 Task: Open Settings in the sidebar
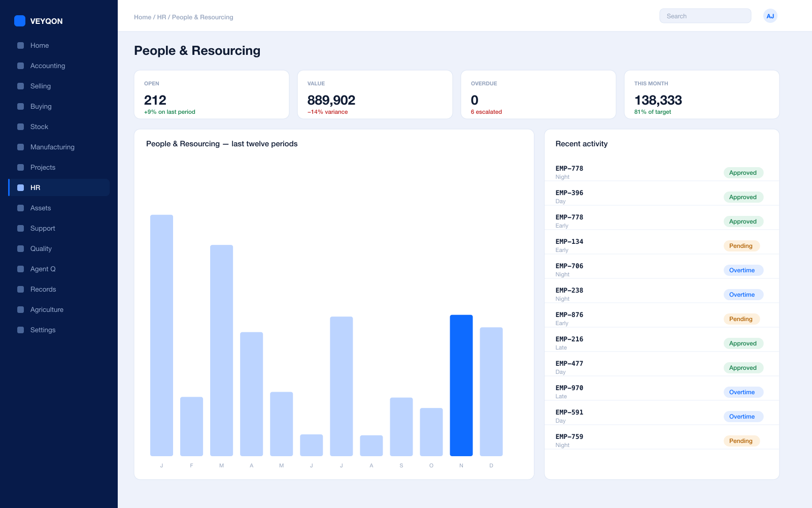pos(59,330)
